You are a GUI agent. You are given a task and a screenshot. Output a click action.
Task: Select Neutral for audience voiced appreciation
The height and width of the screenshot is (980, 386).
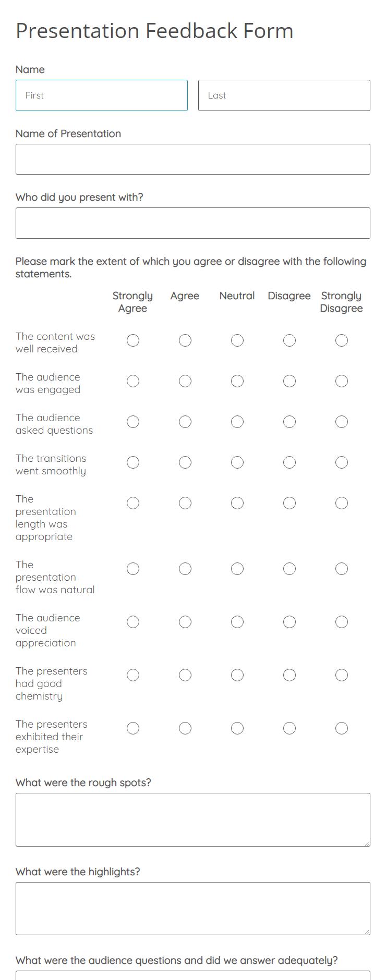click(x=237, y=621)
